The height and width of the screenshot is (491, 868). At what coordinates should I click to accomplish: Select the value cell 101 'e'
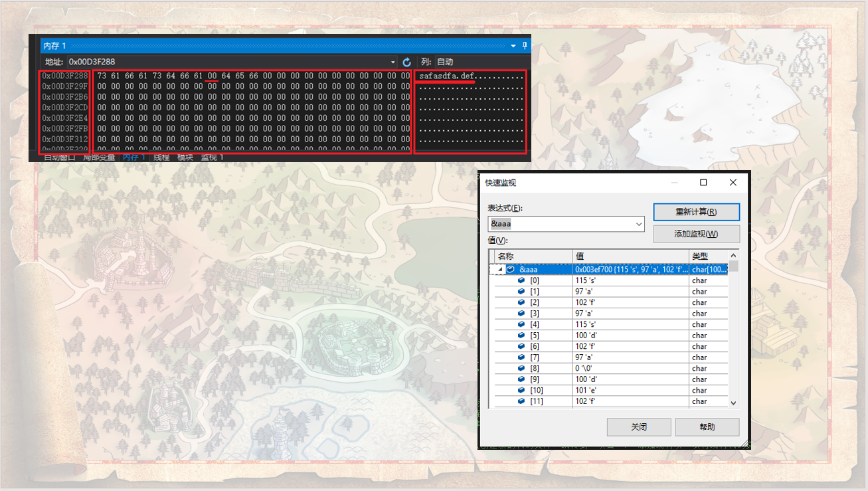[x=631, y=390]
